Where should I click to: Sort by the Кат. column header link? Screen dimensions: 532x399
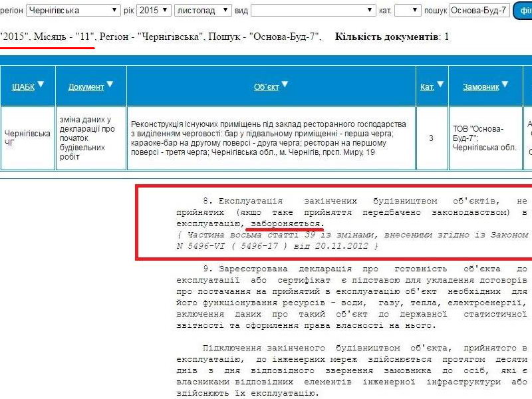click(x=427, y=86)
